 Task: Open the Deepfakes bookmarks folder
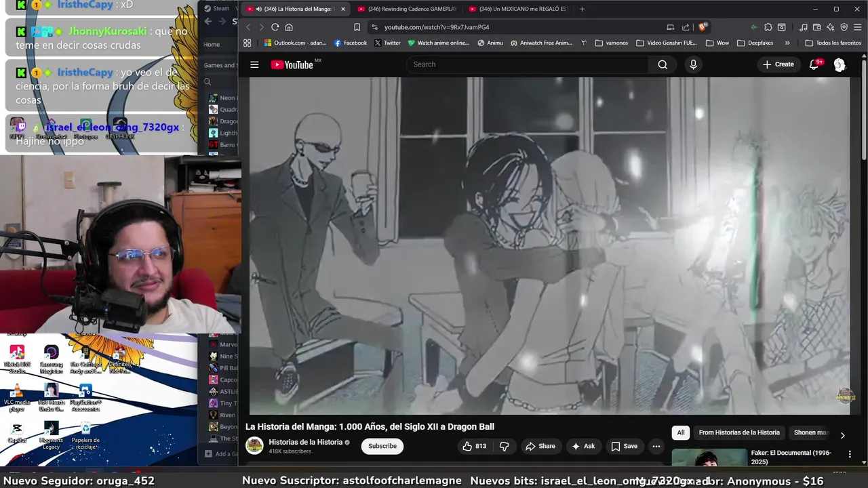755,43
